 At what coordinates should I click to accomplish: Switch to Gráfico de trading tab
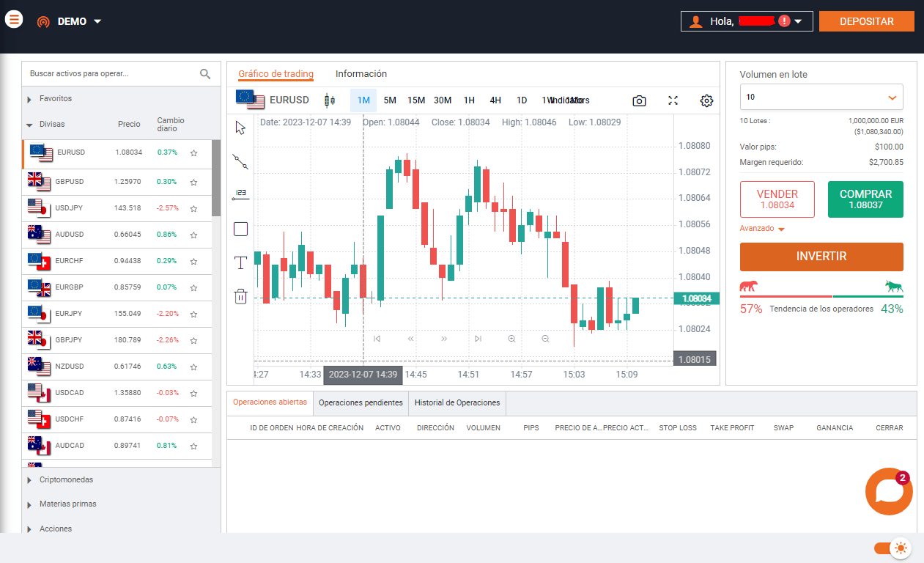276,74
